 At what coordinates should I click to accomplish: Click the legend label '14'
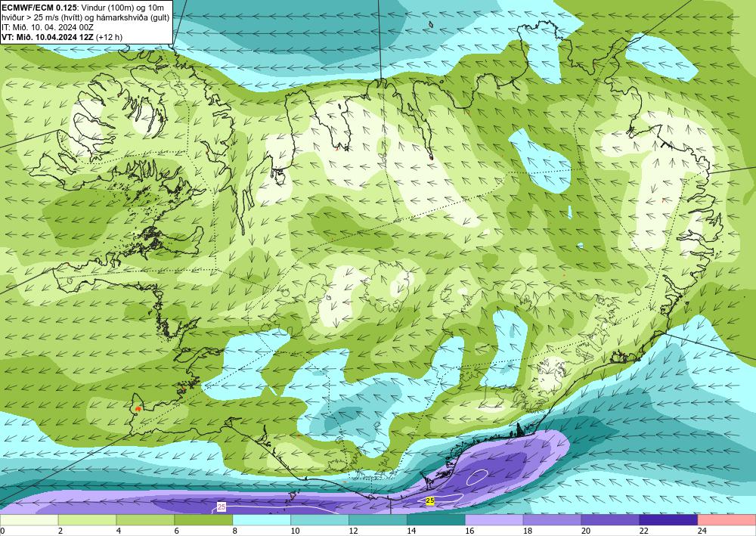[x=411, y=531]
